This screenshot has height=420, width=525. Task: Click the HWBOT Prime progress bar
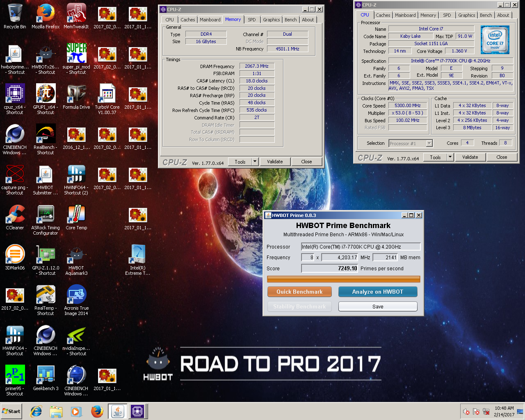(x=344, y=279)
